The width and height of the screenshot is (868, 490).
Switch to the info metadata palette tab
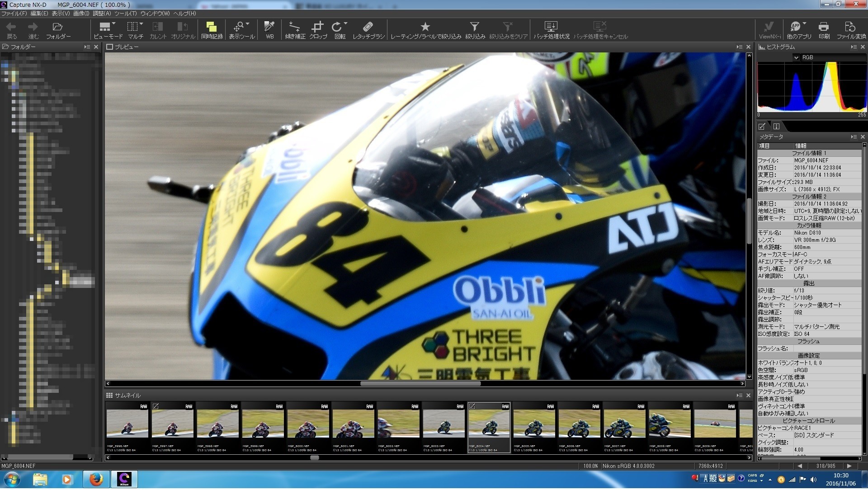click(776, 127)
